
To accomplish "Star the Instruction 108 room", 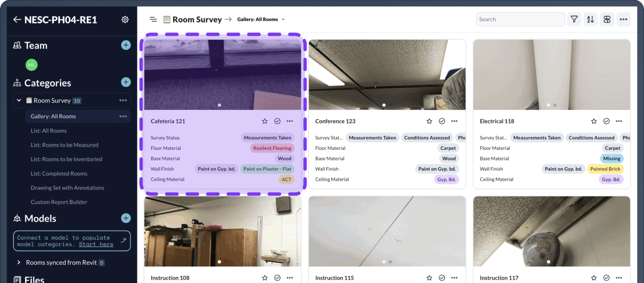I will pyautogui.click(x=265, y=278).
